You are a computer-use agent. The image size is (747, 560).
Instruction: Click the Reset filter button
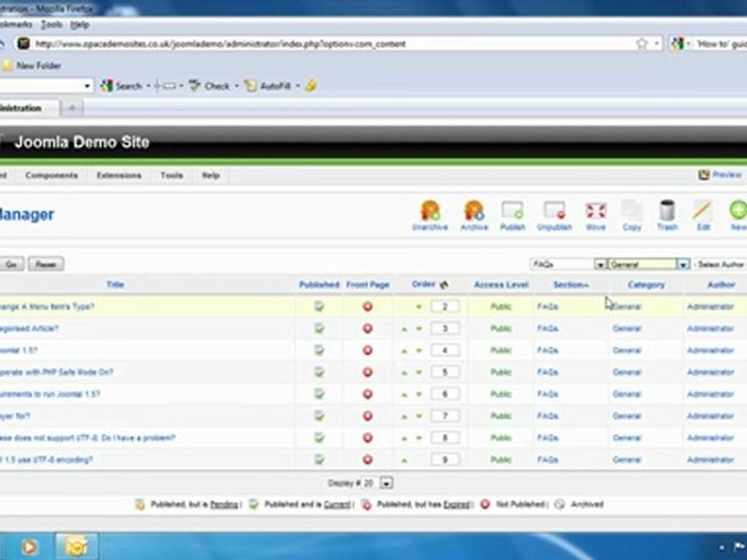click(46, 264)
